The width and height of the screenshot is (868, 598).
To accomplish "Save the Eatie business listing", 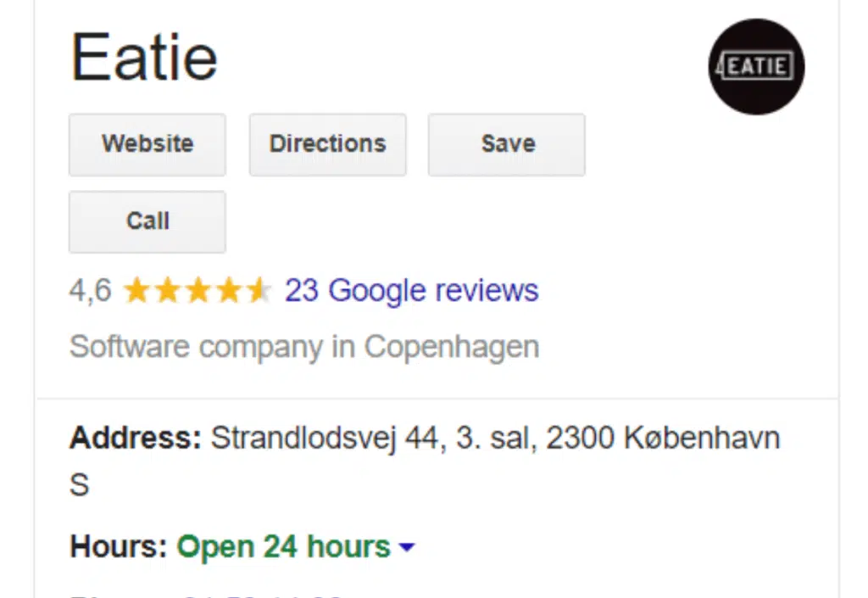I will (x=507, y=144).
